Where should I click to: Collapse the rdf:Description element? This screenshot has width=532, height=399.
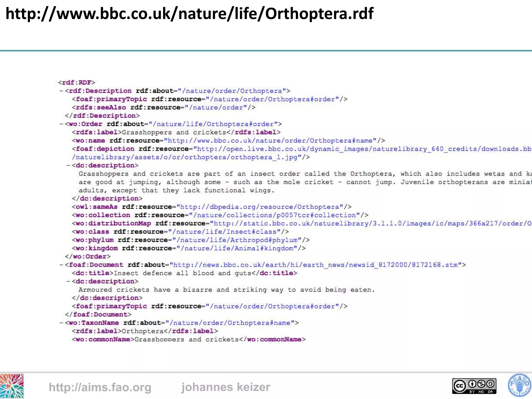point(61,91)
